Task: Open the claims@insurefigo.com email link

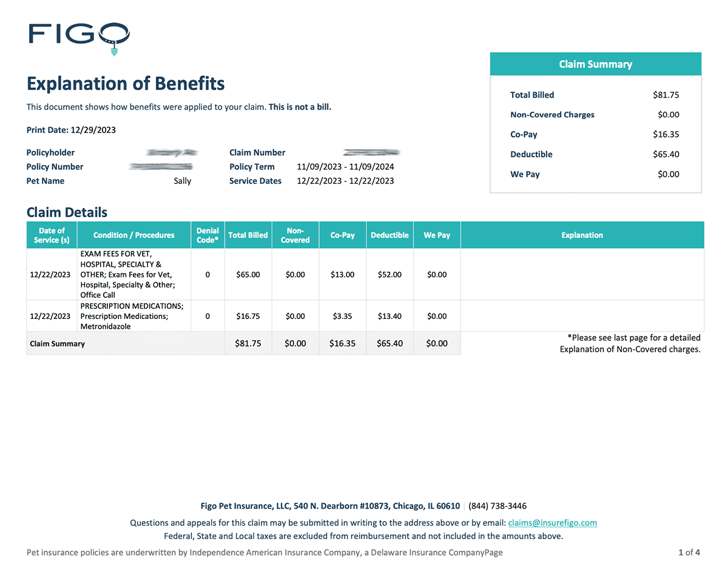Action: [553, 523]
